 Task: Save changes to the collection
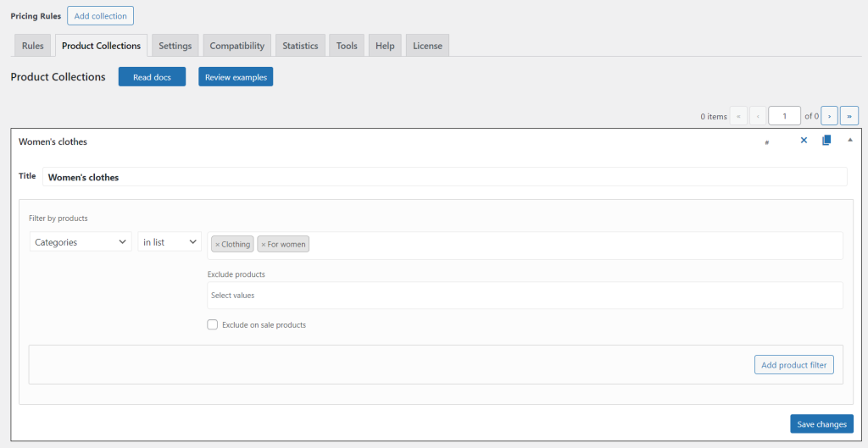(x=821, y=423)
